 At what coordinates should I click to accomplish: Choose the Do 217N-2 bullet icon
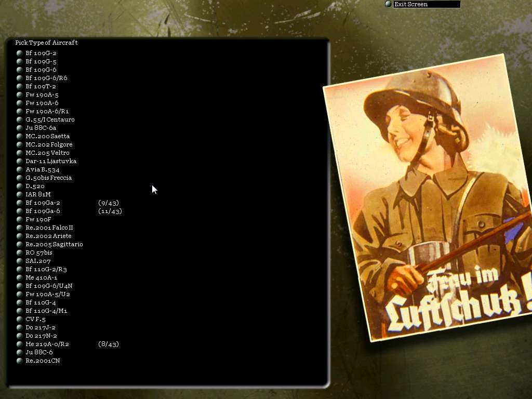[20, 336]
